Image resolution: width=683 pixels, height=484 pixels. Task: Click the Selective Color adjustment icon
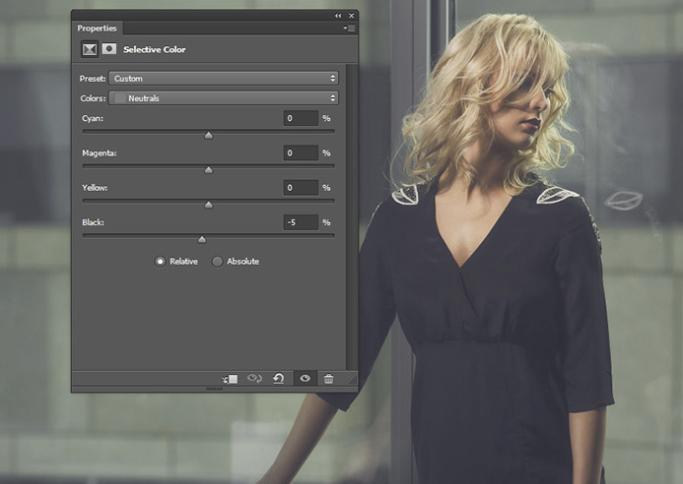point(88,48)
